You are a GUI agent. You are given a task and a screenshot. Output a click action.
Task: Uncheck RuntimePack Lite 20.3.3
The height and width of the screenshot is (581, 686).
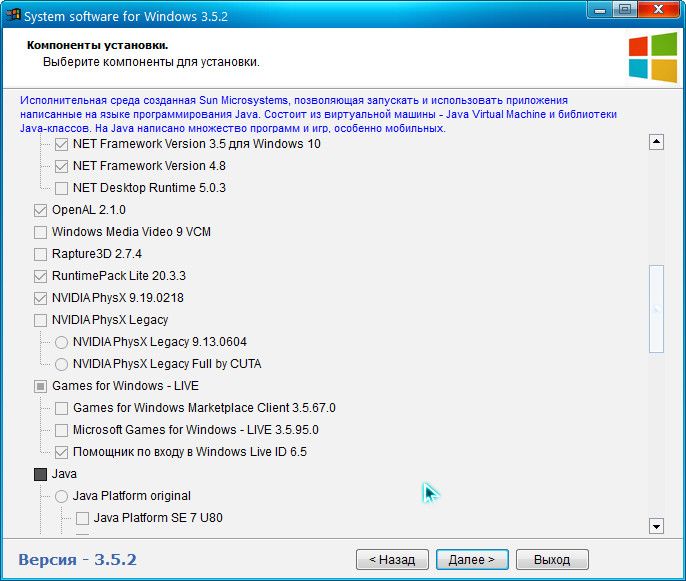(40, 276)
